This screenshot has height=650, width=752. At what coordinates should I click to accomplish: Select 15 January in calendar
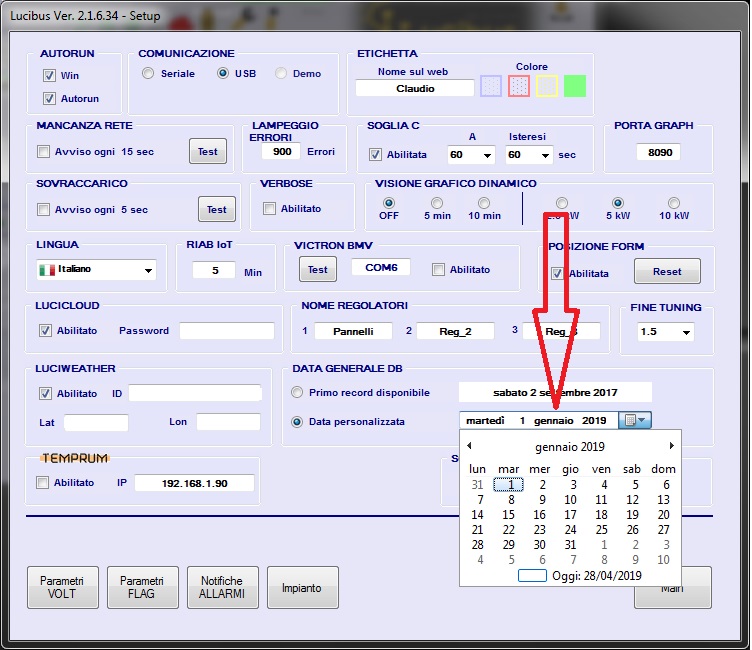(x=508, y=515)
